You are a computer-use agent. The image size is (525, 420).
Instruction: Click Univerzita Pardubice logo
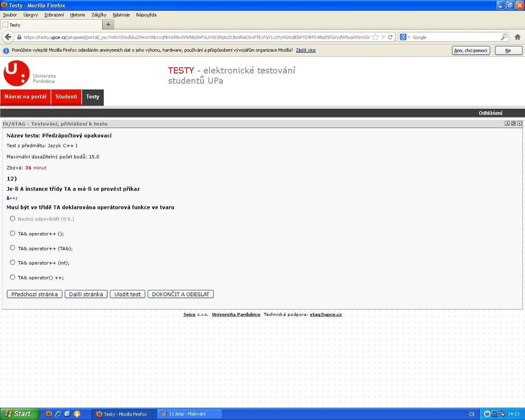[30, 73]
